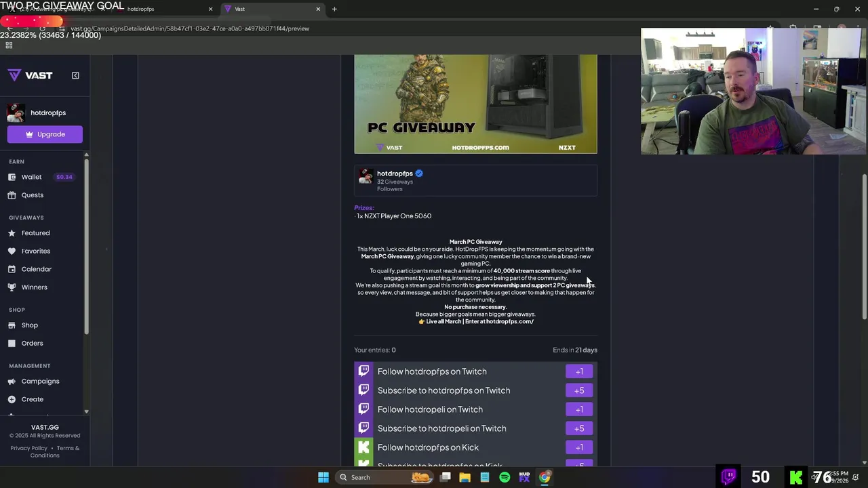Click Twitch icon on Follow hotdropfps row

click(x=363, y=371)
